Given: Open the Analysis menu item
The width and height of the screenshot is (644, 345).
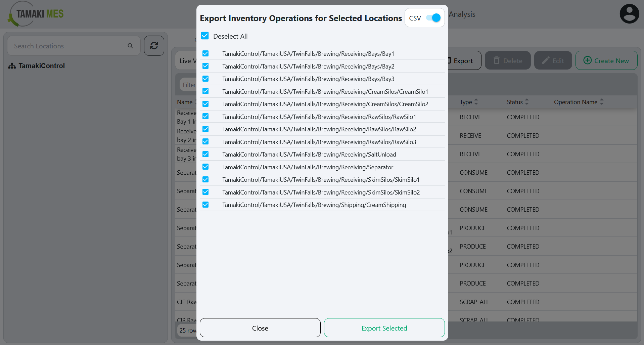Looking at the screenshot, I should pyautogui.click(x=462, y=14).
